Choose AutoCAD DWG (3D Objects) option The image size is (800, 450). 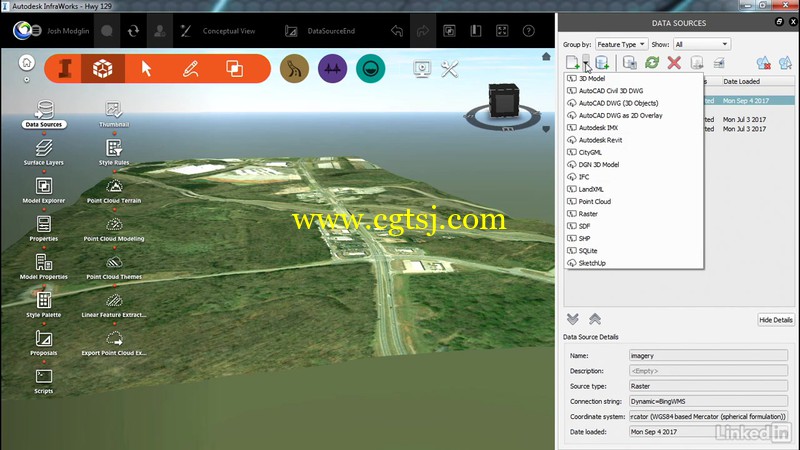[634, 103]
